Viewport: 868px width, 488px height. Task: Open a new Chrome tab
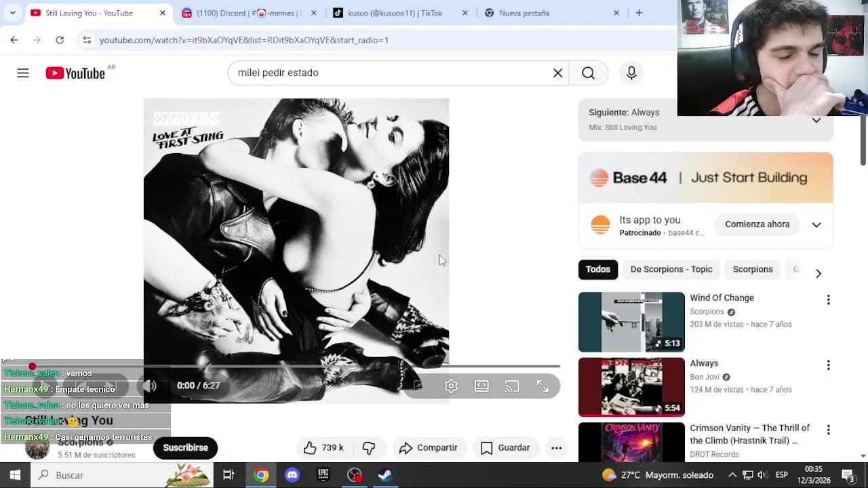(639, 13)
